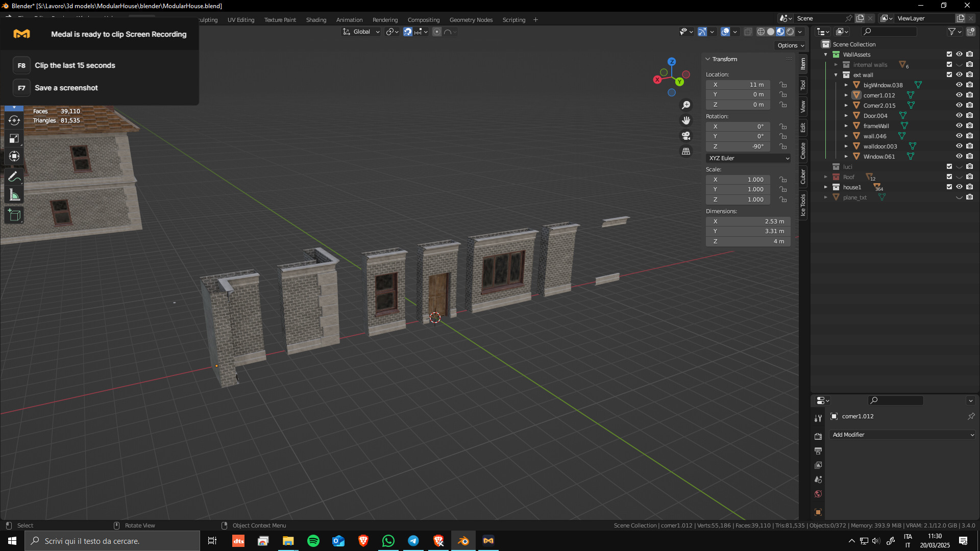Hide Door.004 in viewport via eye icon

click(x=959, y=115)
